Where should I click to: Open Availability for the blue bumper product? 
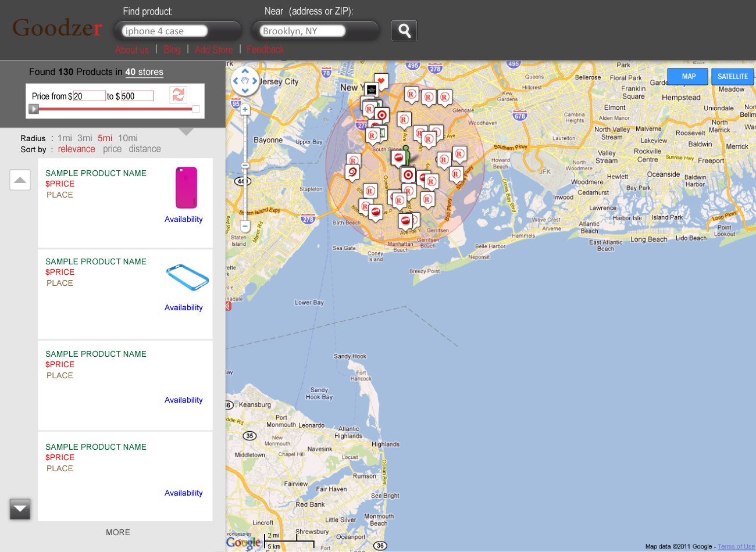[x=184, y=307]
